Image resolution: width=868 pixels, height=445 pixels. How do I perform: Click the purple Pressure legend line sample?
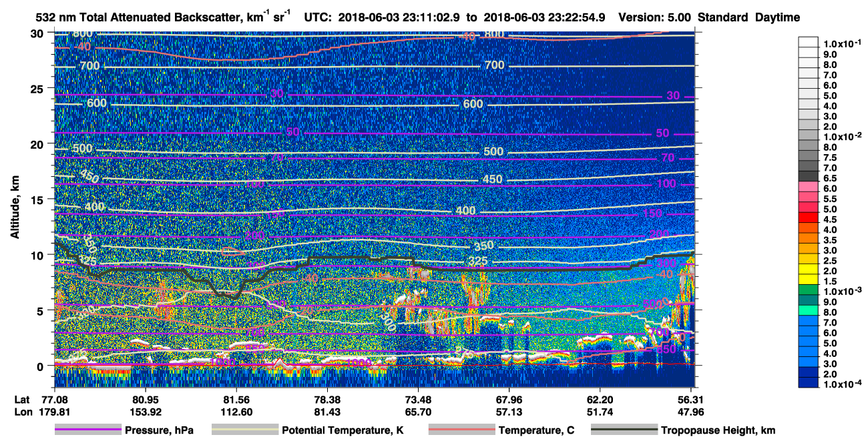click(x=87, y=430)
